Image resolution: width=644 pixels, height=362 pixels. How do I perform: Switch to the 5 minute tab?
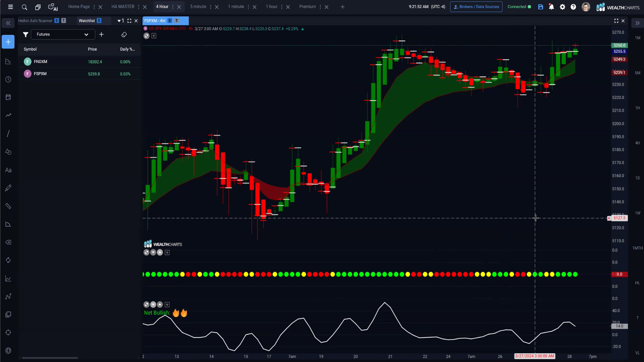coord(198,7)
